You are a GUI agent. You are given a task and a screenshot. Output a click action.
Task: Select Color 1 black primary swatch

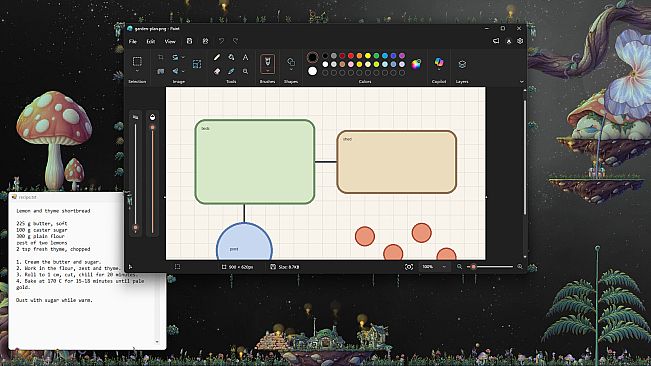point(313,57)
